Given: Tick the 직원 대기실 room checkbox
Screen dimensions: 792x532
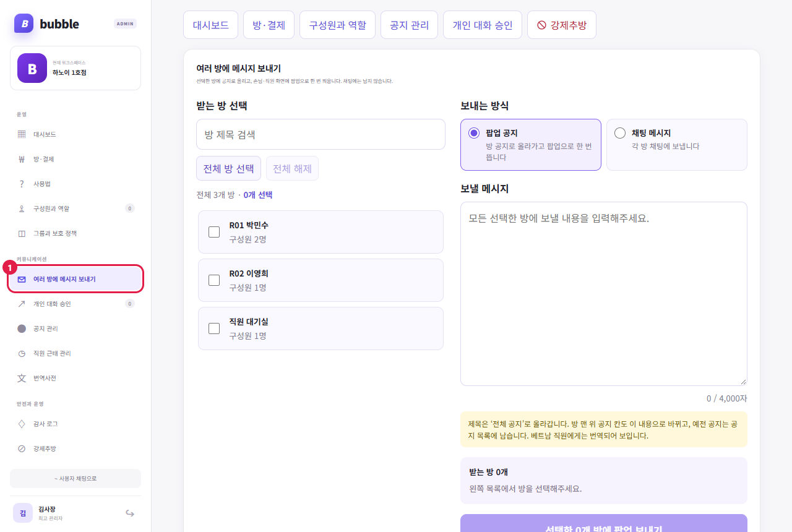Looking at the screenshot, I should tap(214, 328).
